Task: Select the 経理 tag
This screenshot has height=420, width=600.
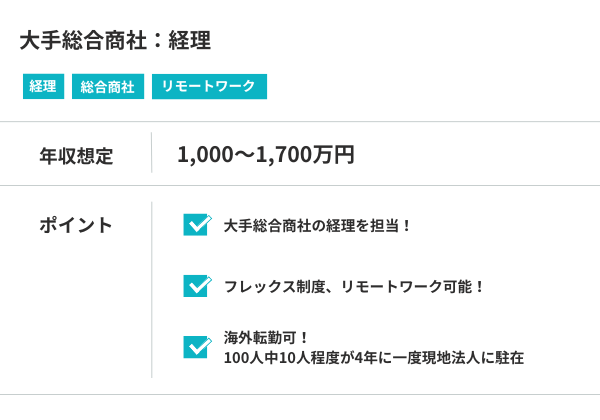Action: coord(43,87)
